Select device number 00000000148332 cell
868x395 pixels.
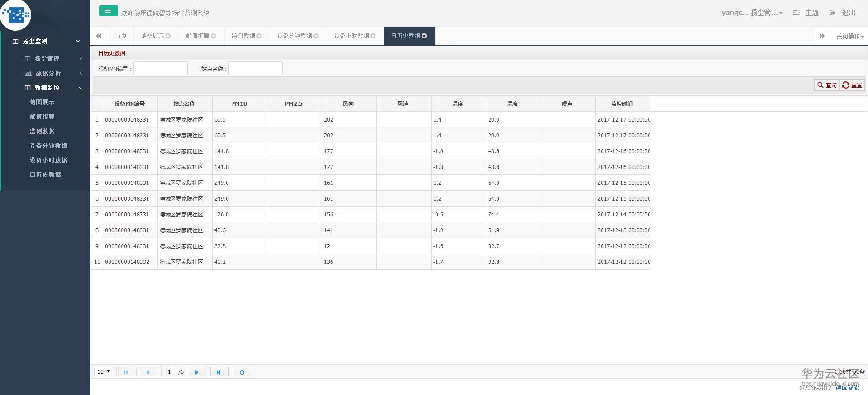tap(130, 262)
